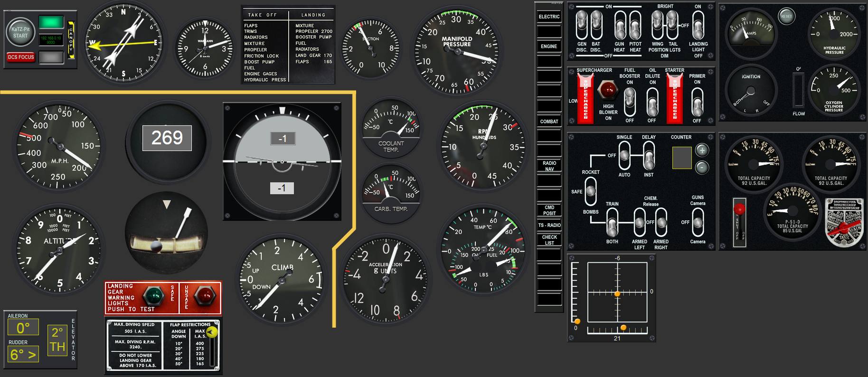Click the red Starter switch cover

[675, 98]
